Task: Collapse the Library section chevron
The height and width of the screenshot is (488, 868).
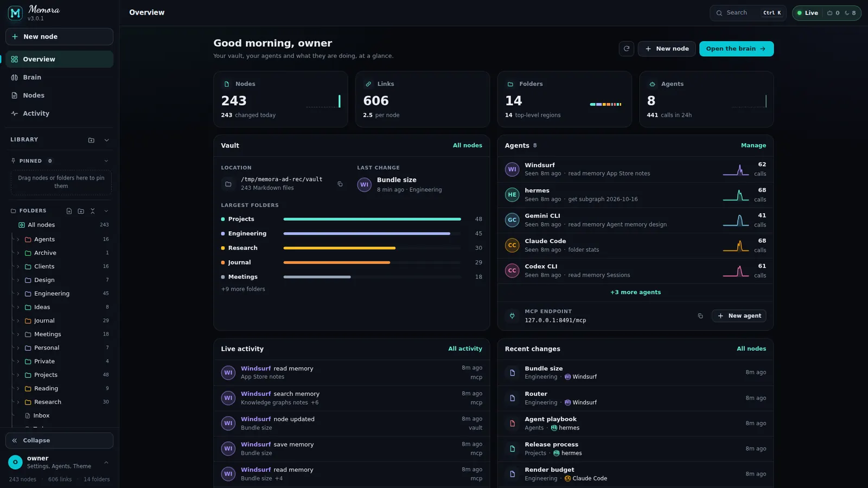Action: 106,140
